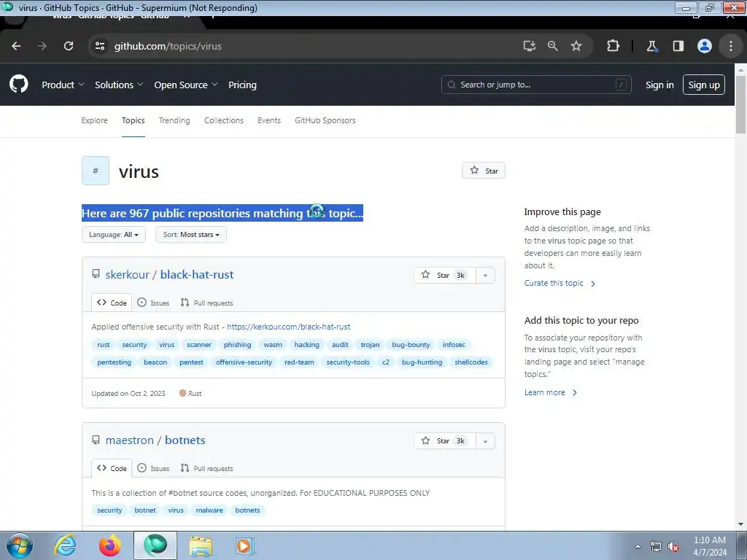Click the Sign up button

click(704, 85)
